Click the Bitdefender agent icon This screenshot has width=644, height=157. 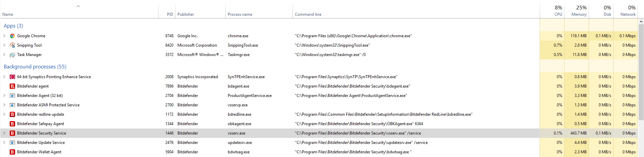tap(12, 86)
